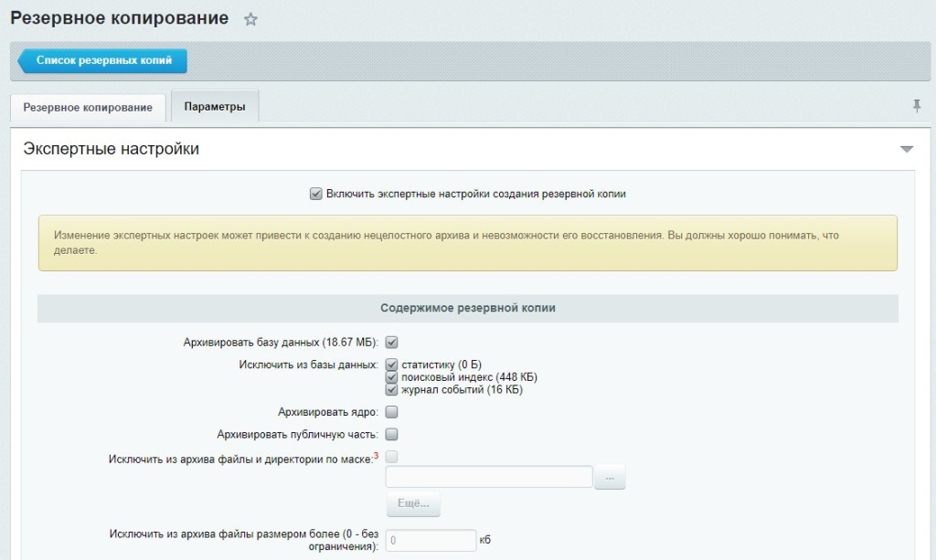This screenshot has height=560, width=936.
Task: Focus the max file size кб field
Action: point(431,540)
